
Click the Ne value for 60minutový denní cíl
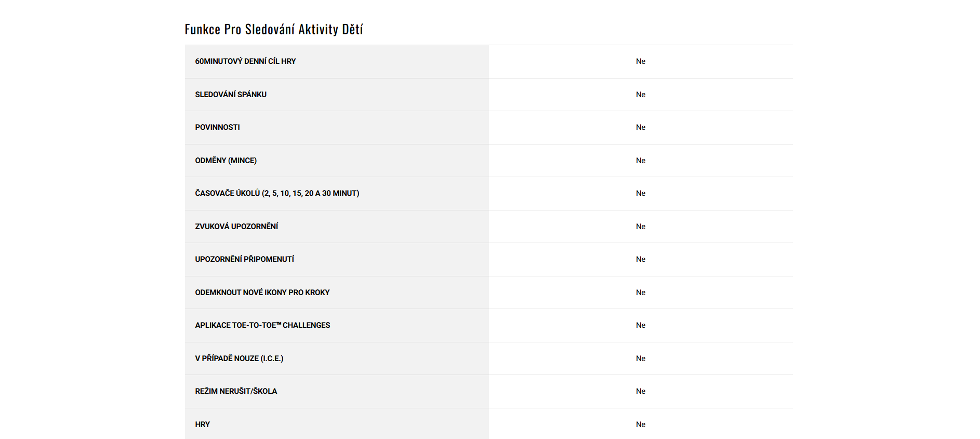(x=640, y=61)
